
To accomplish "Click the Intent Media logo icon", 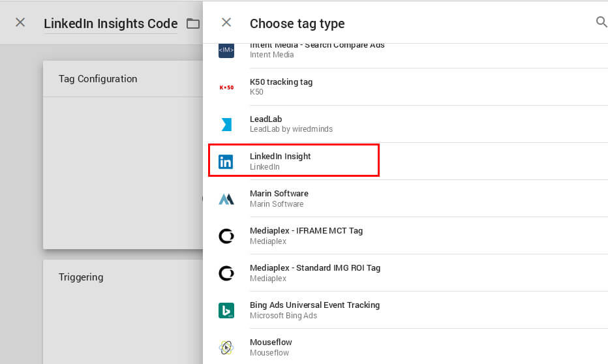I will 226,50.
